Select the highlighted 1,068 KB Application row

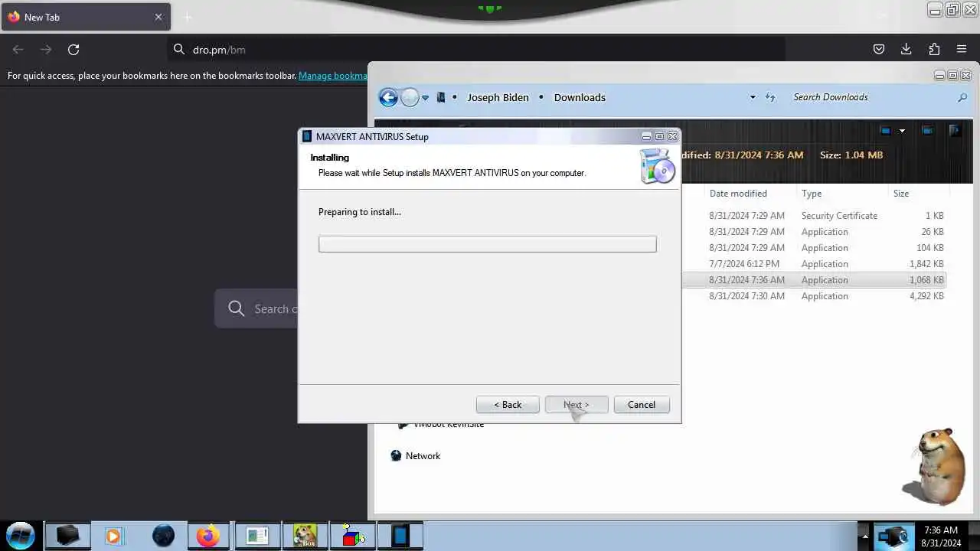pyautogui.click(x=813, y=280)
